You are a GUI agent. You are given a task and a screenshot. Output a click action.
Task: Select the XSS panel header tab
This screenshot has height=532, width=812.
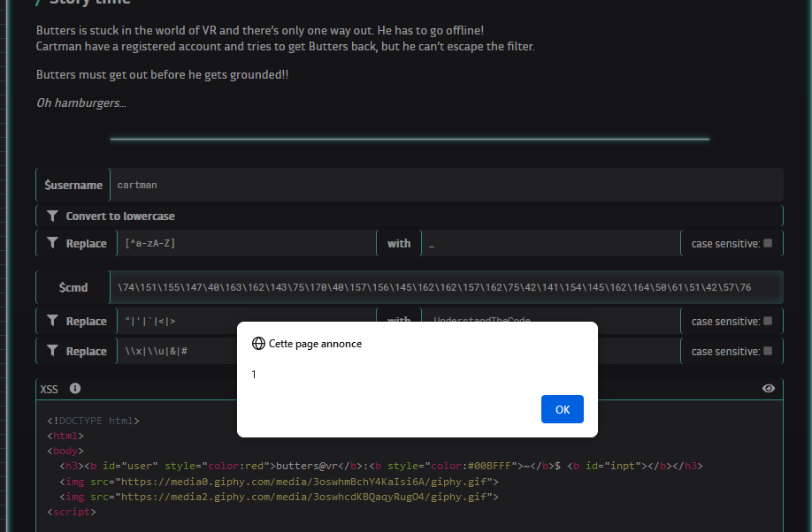pos(49,388)
